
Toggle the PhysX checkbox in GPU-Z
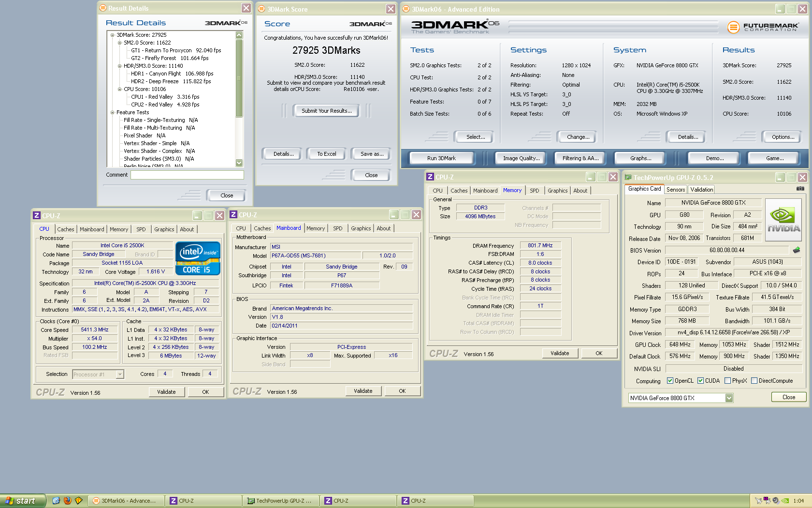pyautogui.click(x=727, y=381)
